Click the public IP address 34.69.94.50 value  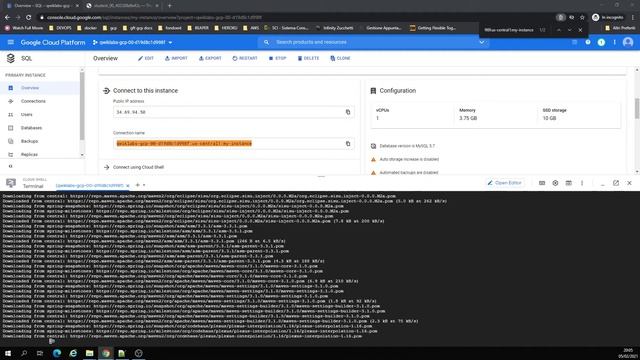(131, 112)
